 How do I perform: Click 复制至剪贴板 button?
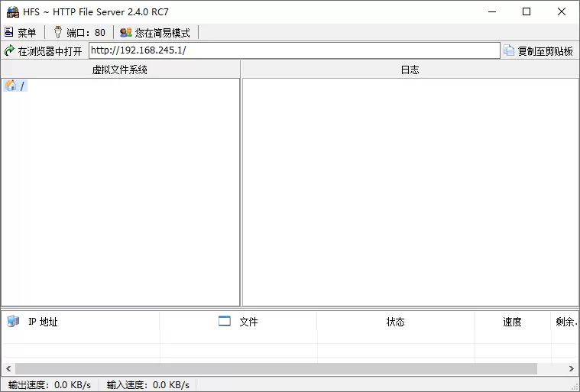click(x=539, y=50)
